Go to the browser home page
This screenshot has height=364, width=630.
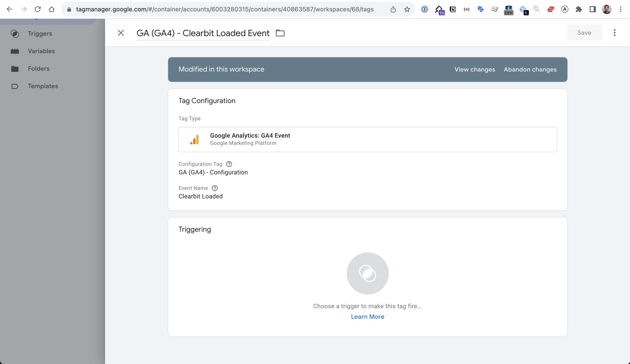click(51, 9)
